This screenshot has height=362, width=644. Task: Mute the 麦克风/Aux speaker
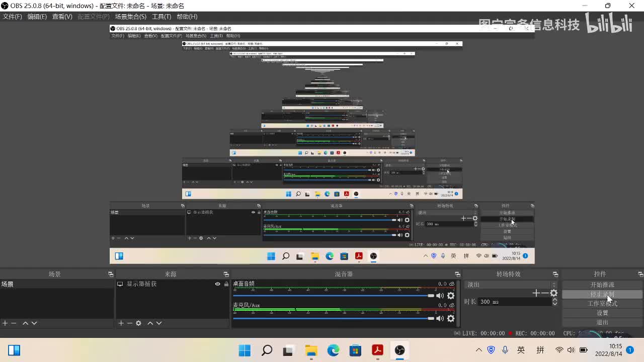[440, 318]
